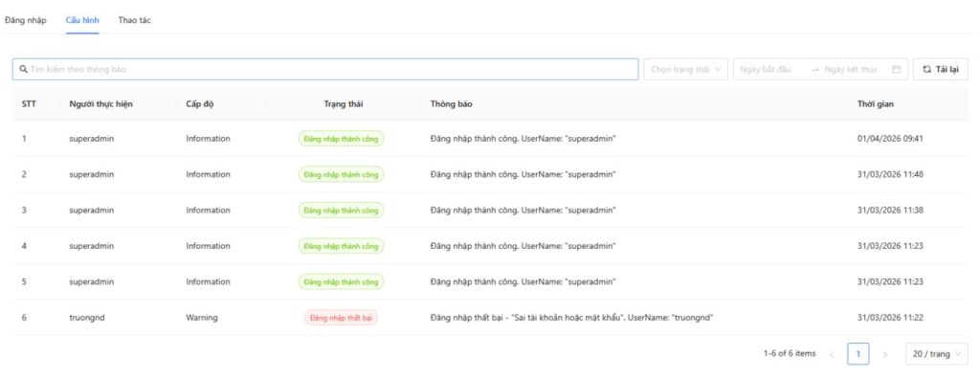
Task: Click the Đăng nhập thất bại tag
Action: [x=342, y=318]
